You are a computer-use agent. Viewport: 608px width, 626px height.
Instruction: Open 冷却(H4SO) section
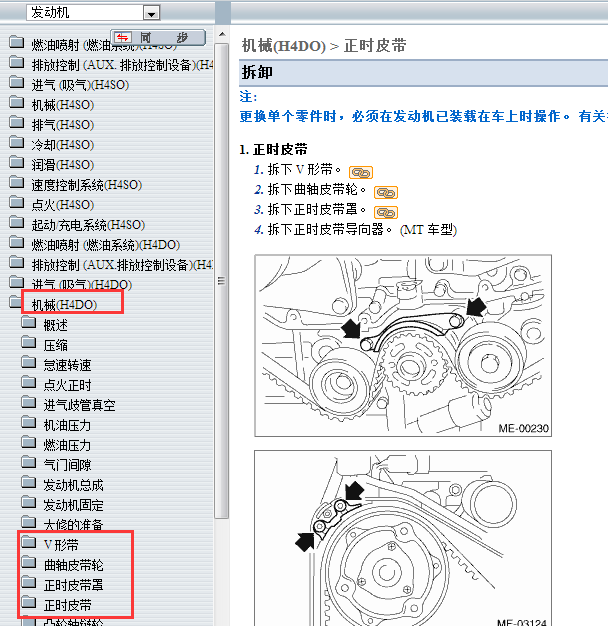coord(63,145)
